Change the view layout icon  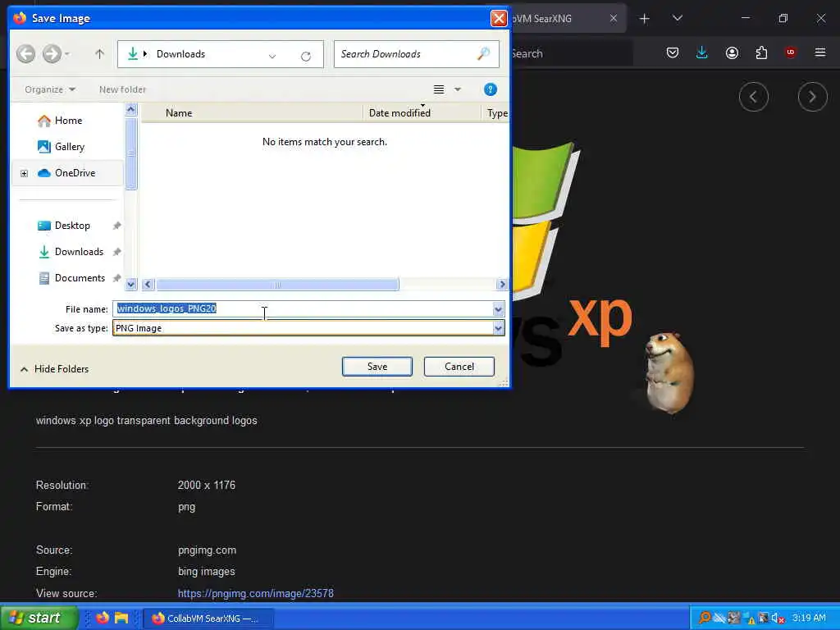439,89
